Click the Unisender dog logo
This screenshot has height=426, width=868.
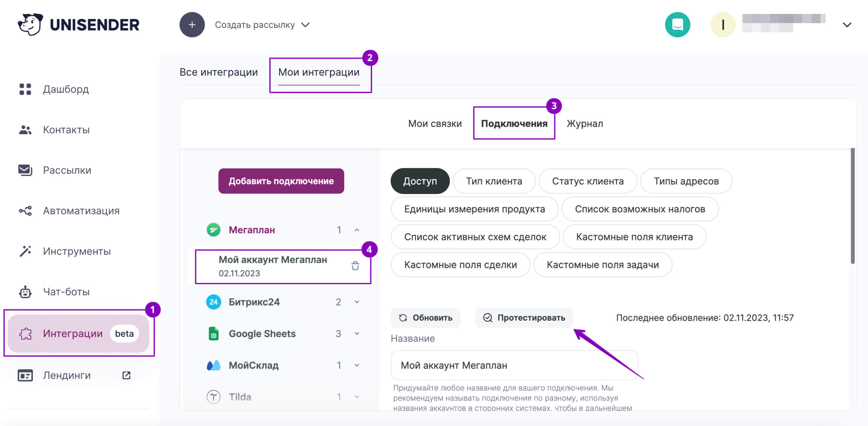point(31,24)
